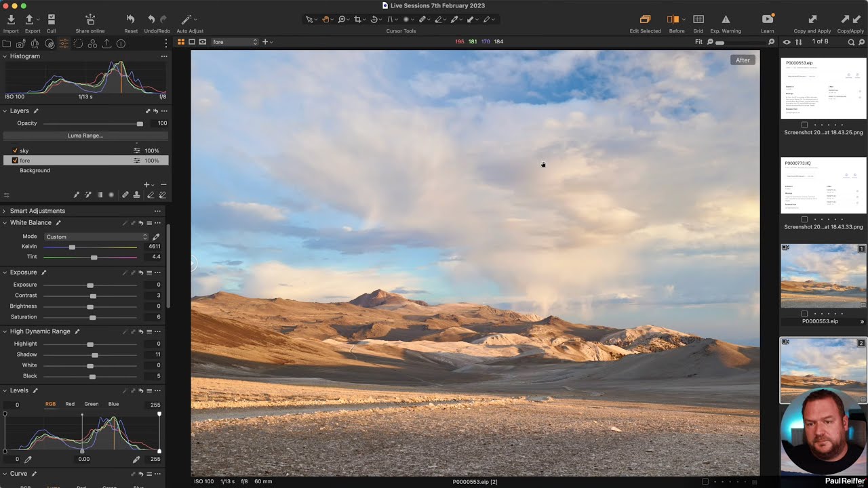This screenshot has width=868, height=488.
Task: Toggle the fore layer checkbox
Action: click(15, 161)
